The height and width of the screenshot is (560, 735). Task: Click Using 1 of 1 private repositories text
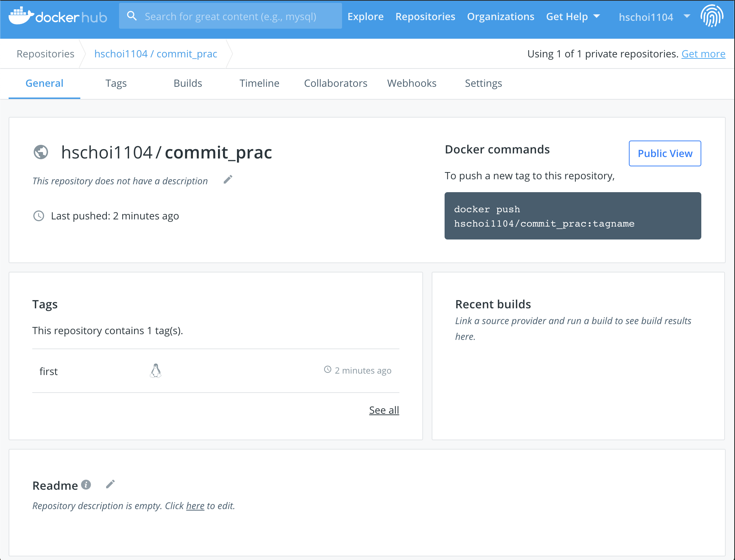tap(603, 54)
